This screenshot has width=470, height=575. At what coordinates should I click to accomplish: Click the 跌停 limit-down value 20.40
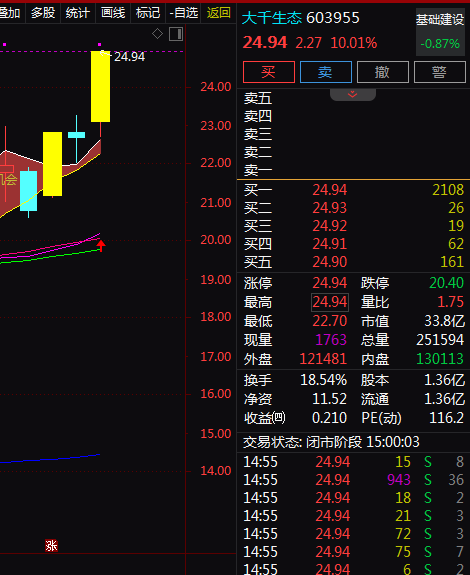(x=446, y=283)
